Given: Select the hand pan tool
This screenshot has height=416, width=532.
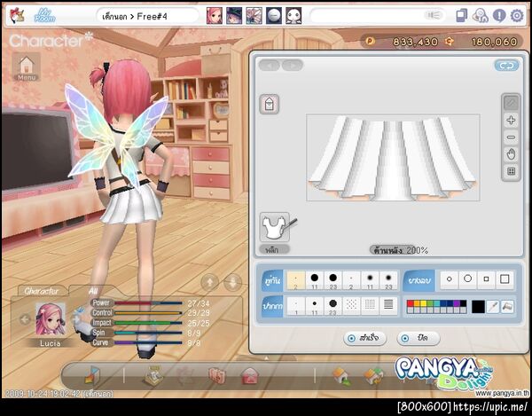Looking at the screenshot, I should pyautogui.click(x=512, y=154).
